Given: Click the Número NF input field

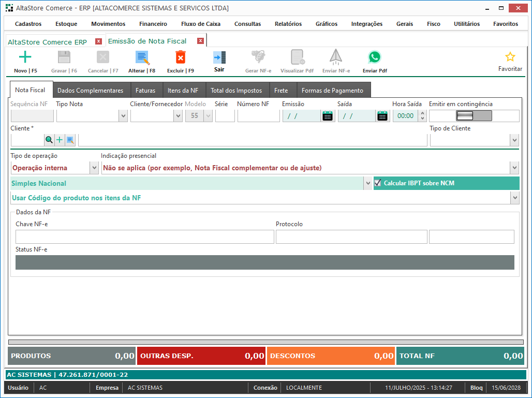Looking at the screenshot, I should pyautogui.click(x=259, y=116).
